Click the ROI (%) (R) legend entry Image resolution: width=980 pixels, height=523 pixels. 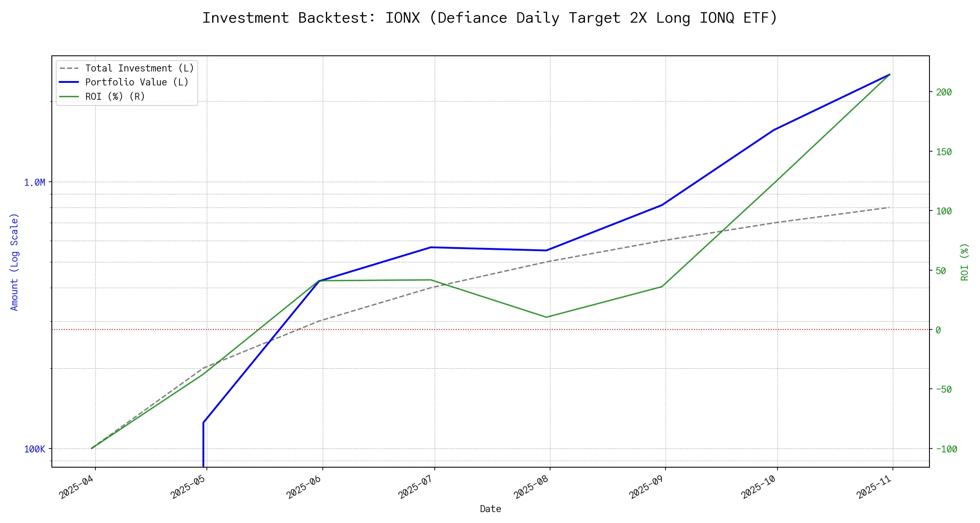[x=115, y=96]
